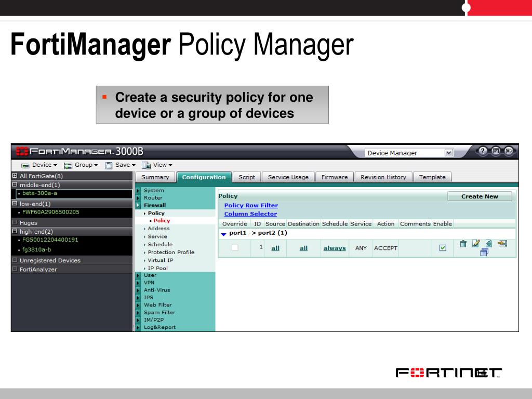Click the insert policy arrow icon
This screenshot has height=399, width=532.
(502, 243)
